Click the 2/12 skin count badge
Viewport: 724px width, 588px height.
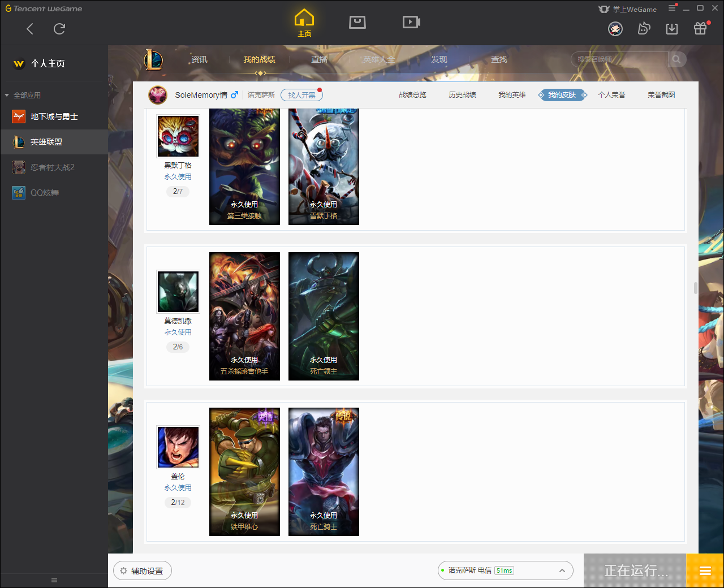(x=178, y=503)
